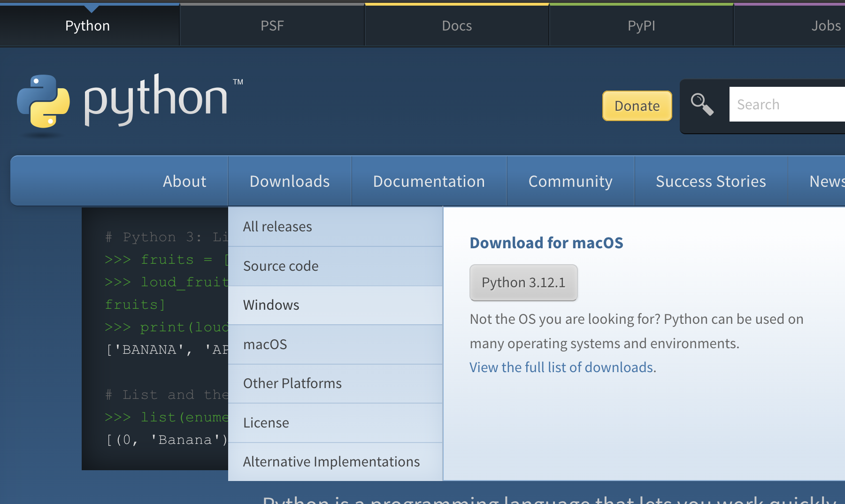Open the Documentation navigation menu
845x504 pixels.
[x=429, y=181]
